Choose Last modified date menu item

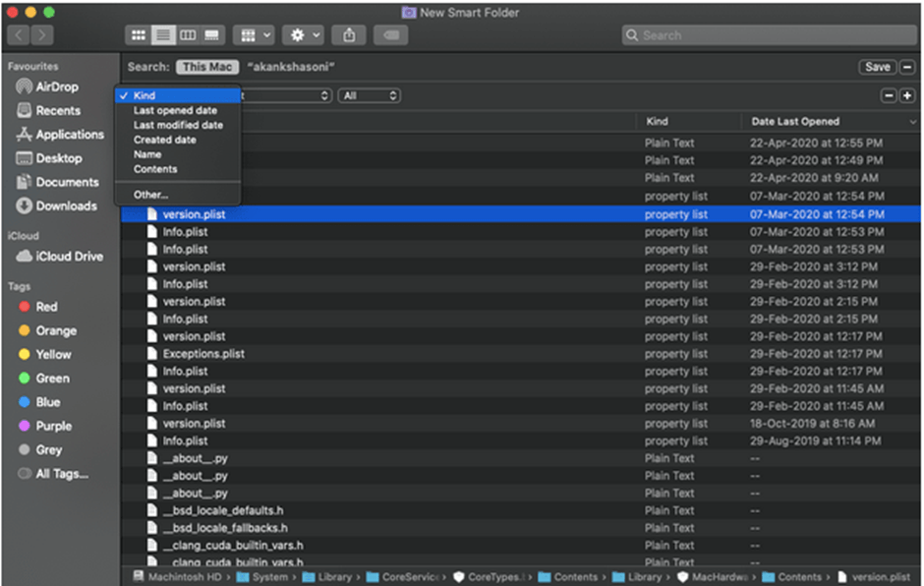(x=177, y=125)
